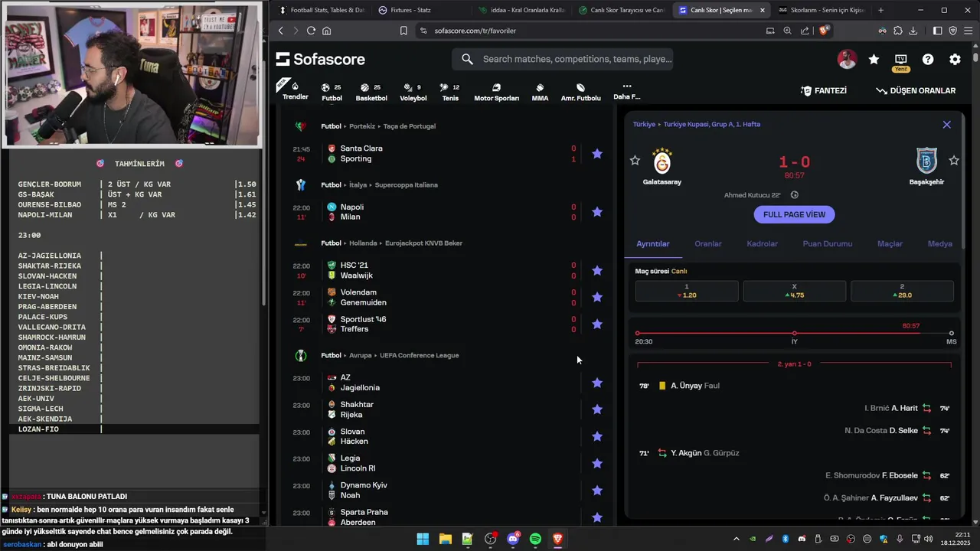This screenshot has width=980, height=551.
Task: Open a new browser tab
Action: [x=880, y=10]
